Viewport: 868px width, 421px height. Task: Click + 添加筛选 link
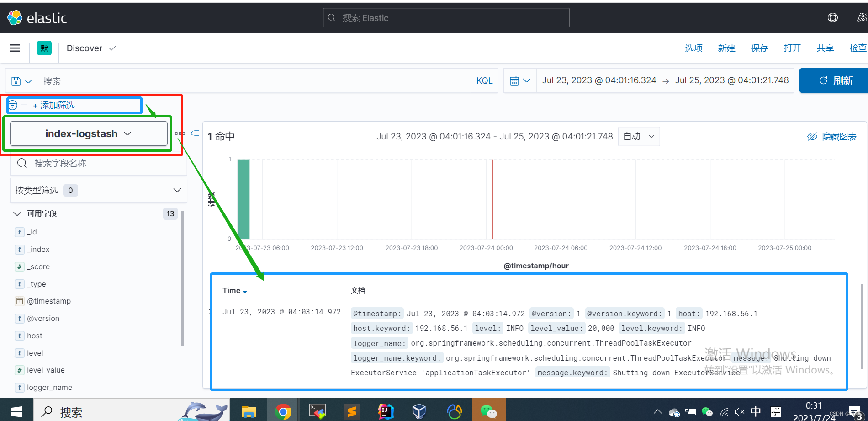tap(53, 105)
